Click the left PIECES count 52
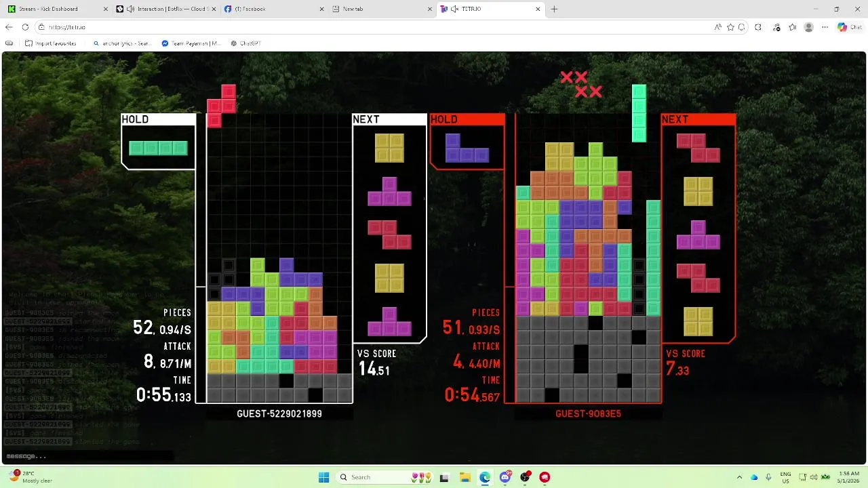 pos(143,328)
